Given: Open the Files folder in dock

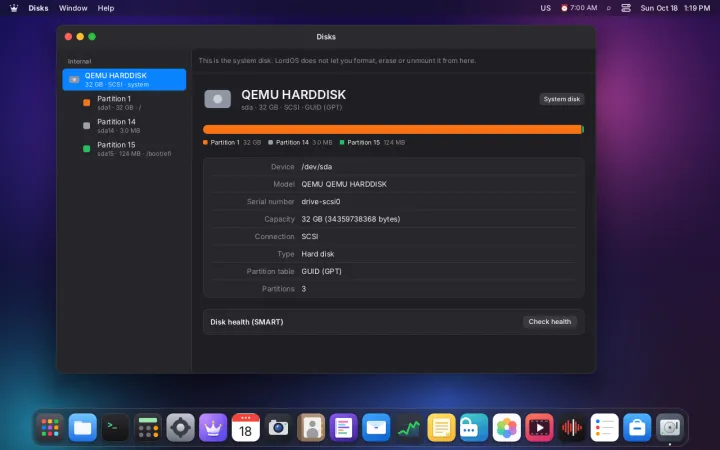Looking at the screenshot, I should 83,428.
